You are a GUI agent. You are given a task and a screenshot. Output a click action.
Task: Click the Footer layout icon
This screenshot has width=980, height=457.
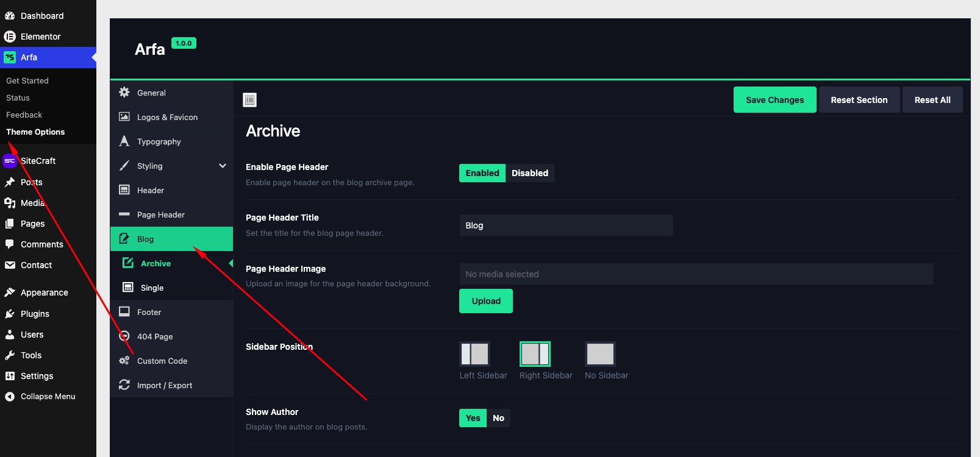click(124, 311)
